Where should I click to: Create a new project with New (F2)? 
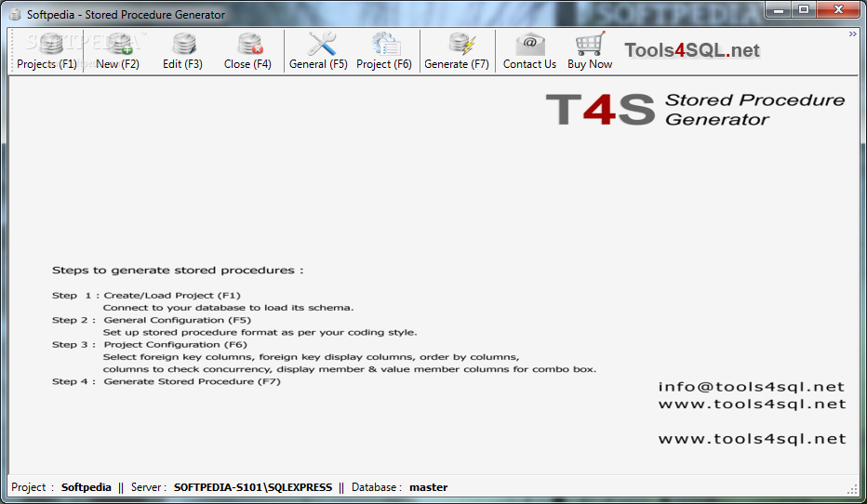click(118, 51)
